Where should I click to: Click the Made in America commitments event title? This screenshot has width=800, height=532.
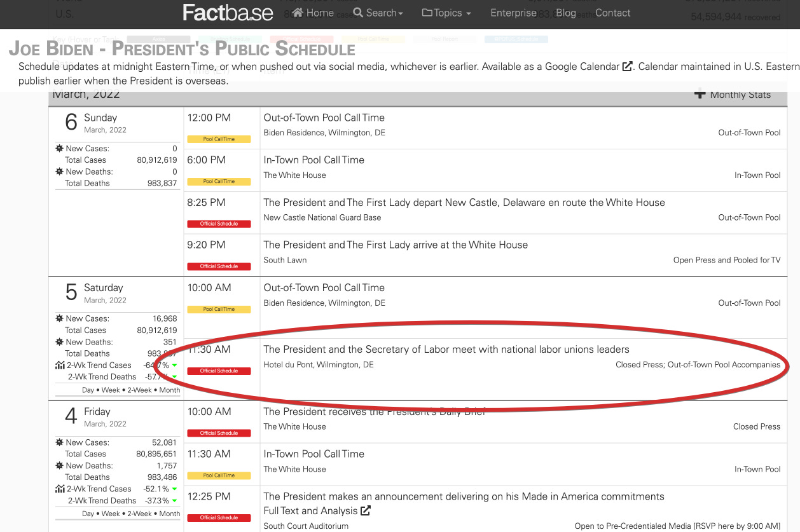pyautogui.click(x=464, y=496)
